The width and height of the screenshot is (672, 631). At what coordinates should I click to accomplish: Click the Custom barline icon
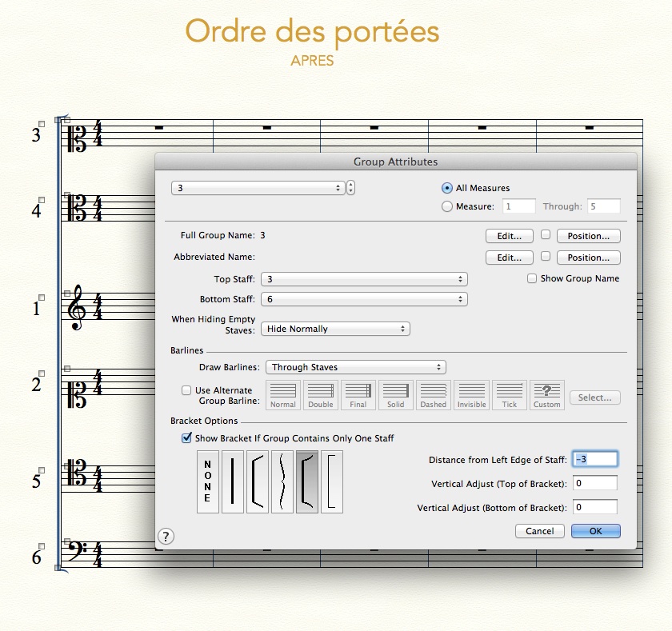547,395
